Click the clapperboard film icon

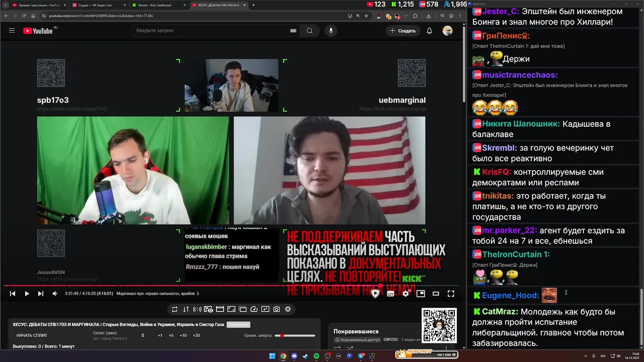220,309
